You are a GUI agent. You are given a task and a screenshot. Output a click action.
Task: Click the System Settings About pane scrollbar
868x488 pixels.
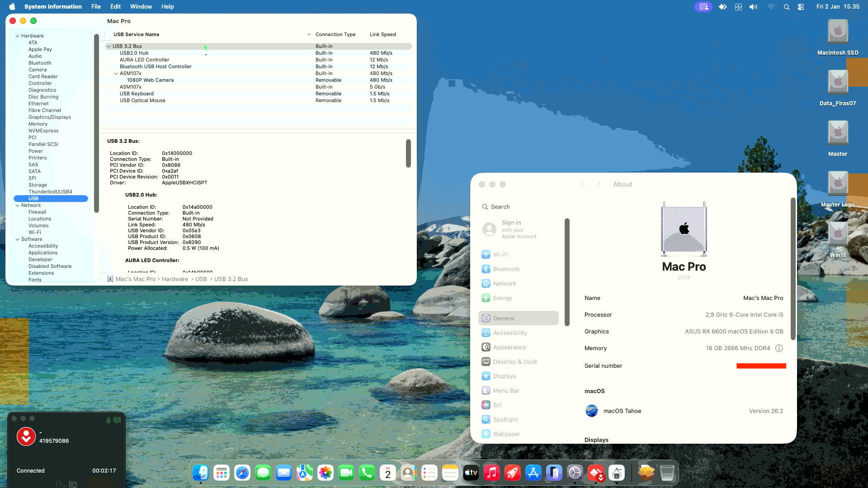793,269
